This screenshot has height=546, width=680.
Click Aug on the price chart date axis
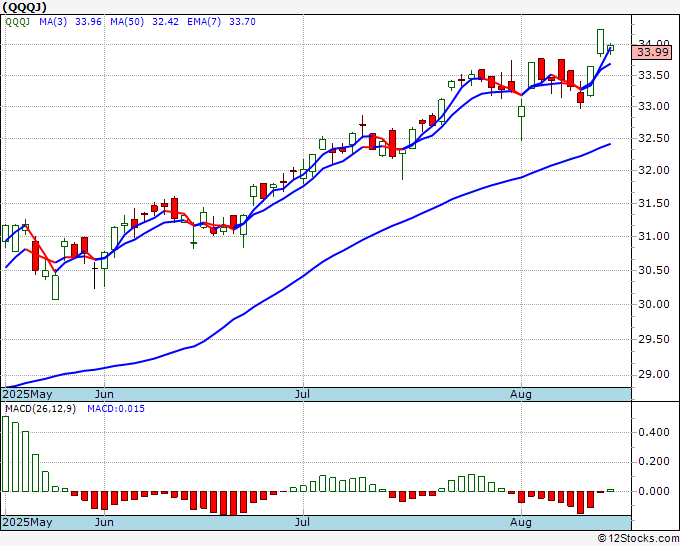[521, 394]
